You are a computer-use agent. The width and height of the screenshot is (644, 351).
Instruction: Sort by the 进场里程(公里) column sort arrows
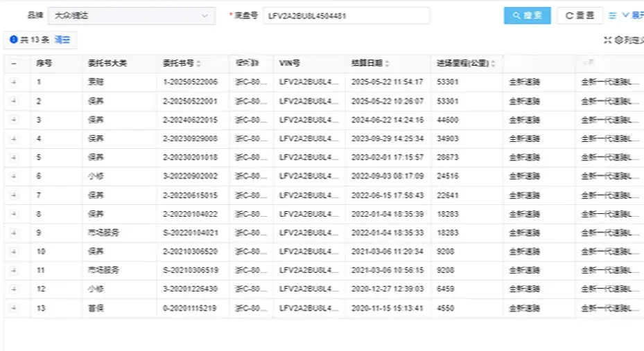pyautogui.click(x=493, y=64)
